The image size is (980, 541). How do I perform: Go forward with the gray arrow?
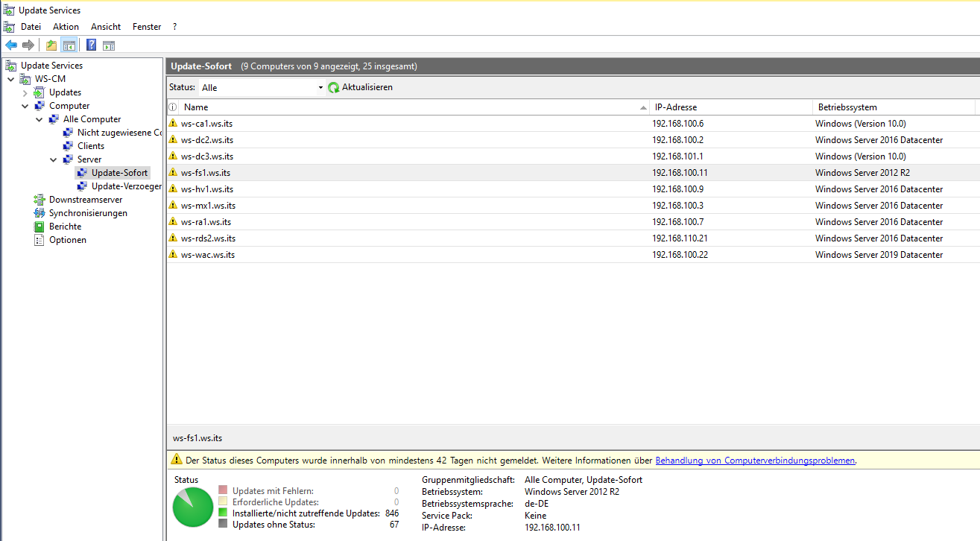coord(28,45)
